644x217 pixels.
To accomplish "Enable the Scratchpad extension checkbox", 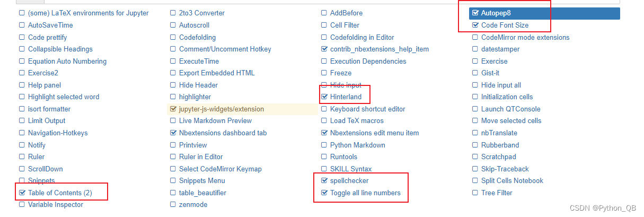I will point(475,157).
